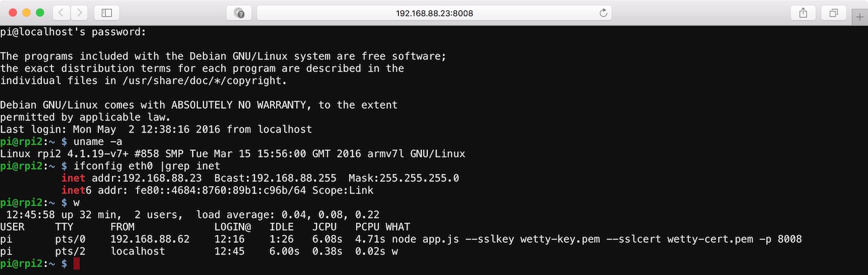Click the 'Last login: Mon May 2' line
868x275 pixels.
point(156,129)
